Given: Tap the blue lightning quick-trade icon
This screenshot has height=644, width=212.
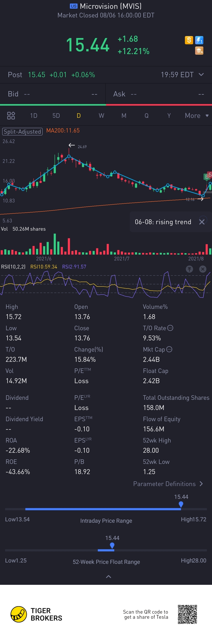Looking at the screenshot, I should click(199, 40).
